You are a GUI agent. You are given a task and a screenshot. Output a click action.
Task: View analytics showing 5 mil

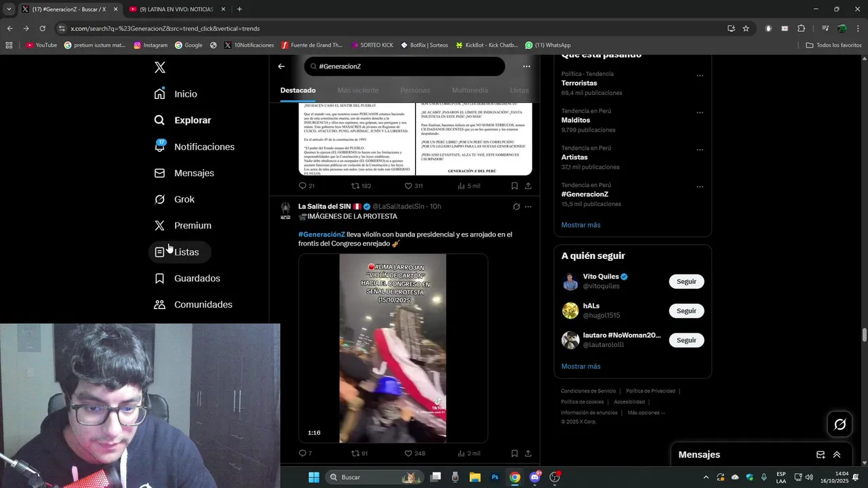click(469, 186)
